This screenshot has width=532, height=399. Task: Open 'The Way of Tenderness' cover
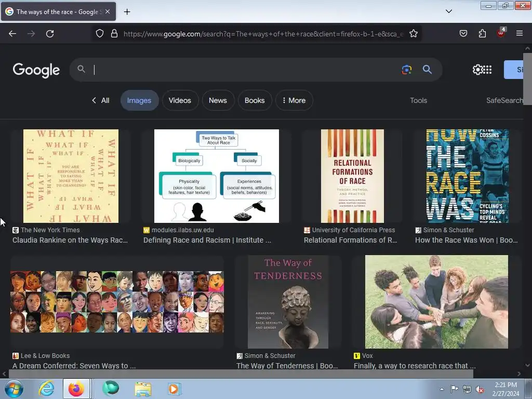point(288,302)
